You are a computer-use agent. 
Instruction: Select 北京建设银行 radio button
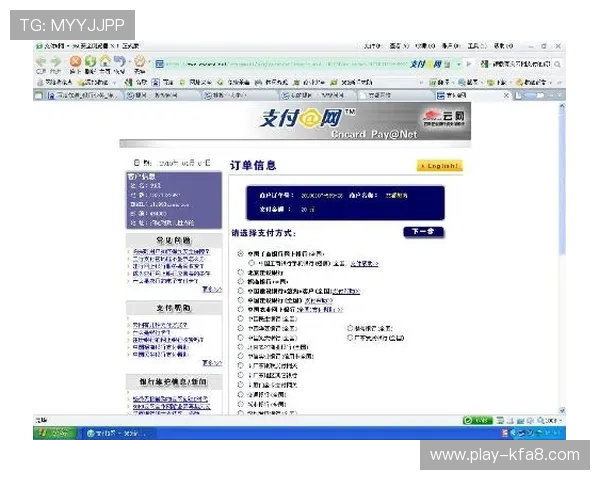[x=240, y=272]
